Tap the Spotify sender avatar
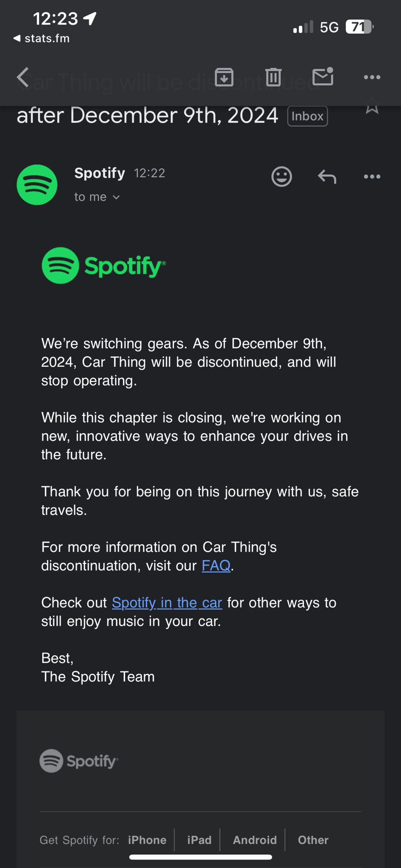 coord(37,185)
